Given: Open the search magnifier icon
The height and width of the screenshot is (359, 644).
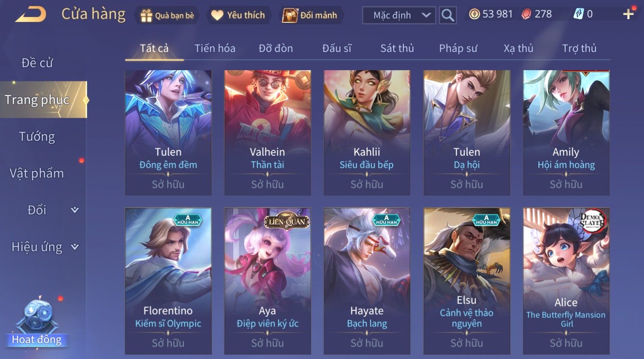Looking at the screenshot, I should pyautogui.click(x=448, y=15).
